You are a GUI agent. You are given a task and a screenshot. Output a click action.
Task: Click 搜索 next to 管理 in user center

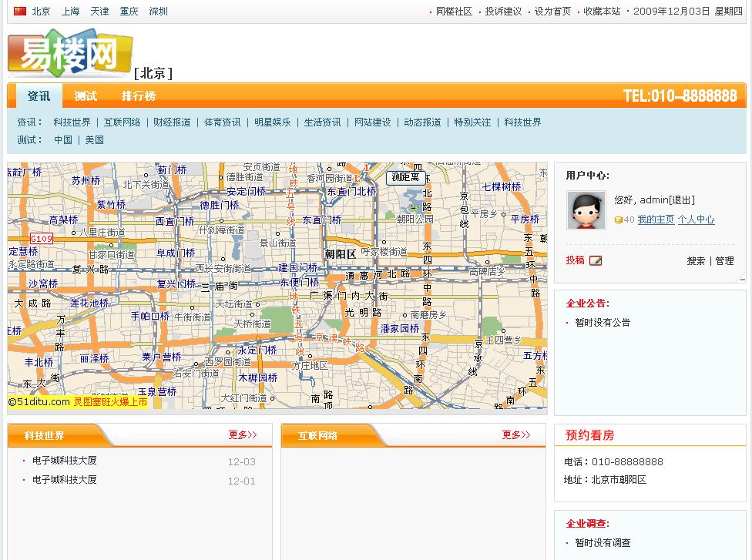[x=696, y=260]
